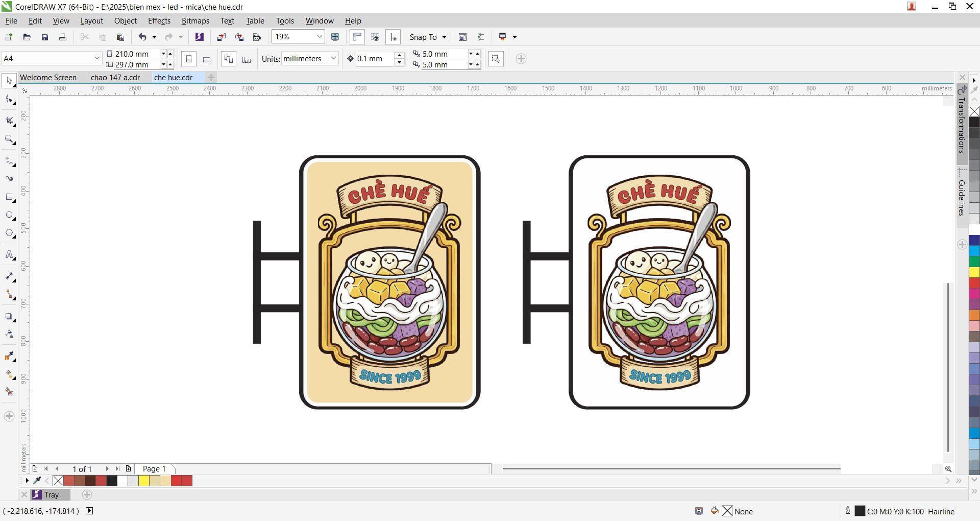Screen dimensions: 980x521
Task: Toggle Show Rulers button
Action: [x=357, y=37]
